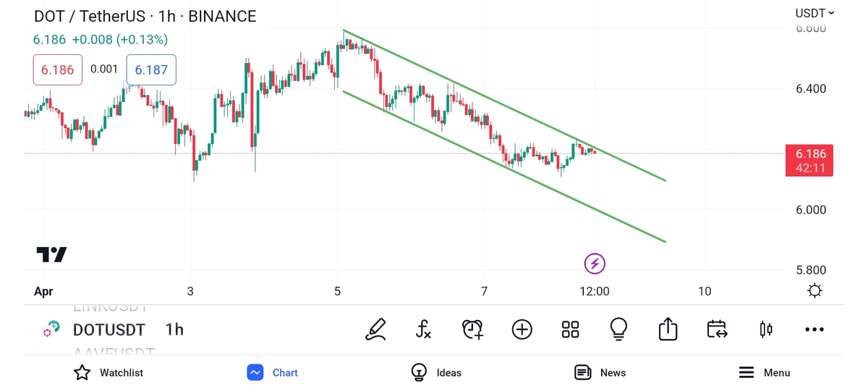Tap the plus circle icon
The height and width of the screenshot is (391, 868).
tap(522, 329)
